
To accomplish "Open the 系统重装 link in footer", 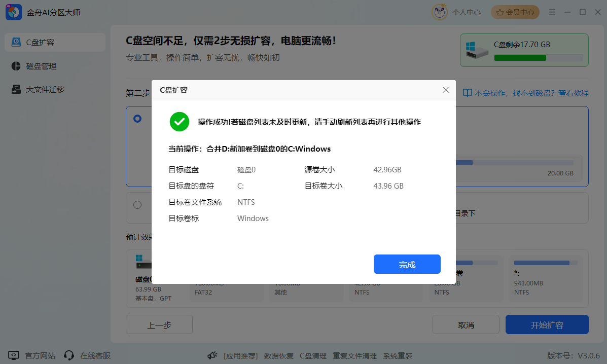I will tap(398, 356).
